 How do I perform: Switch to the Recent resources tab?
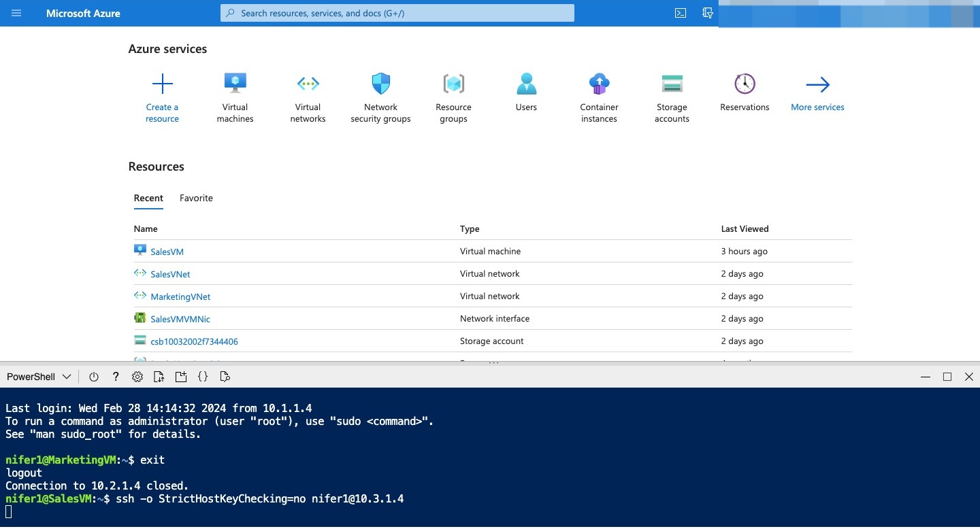(x=148, y=198)
